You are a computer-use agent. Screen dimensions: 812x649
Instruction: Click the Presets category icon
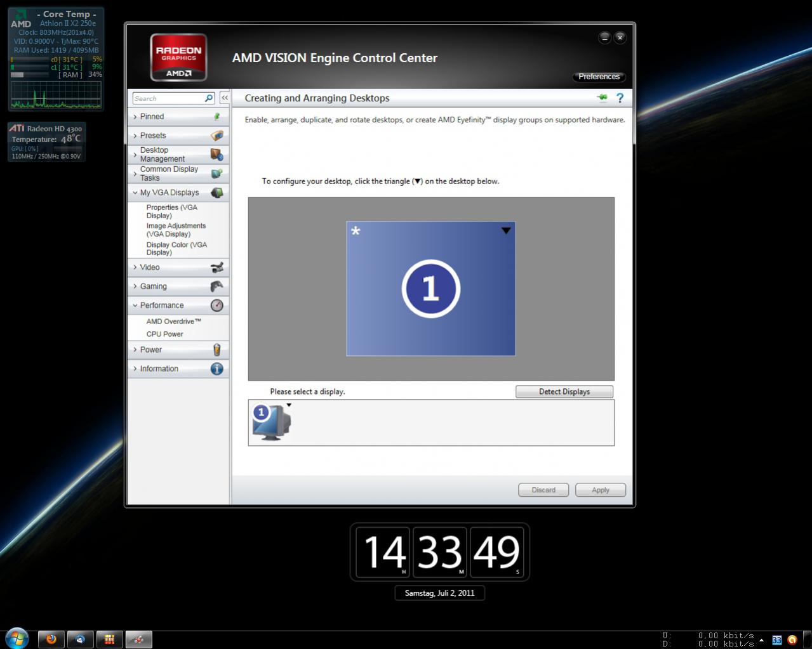(217, 136)
